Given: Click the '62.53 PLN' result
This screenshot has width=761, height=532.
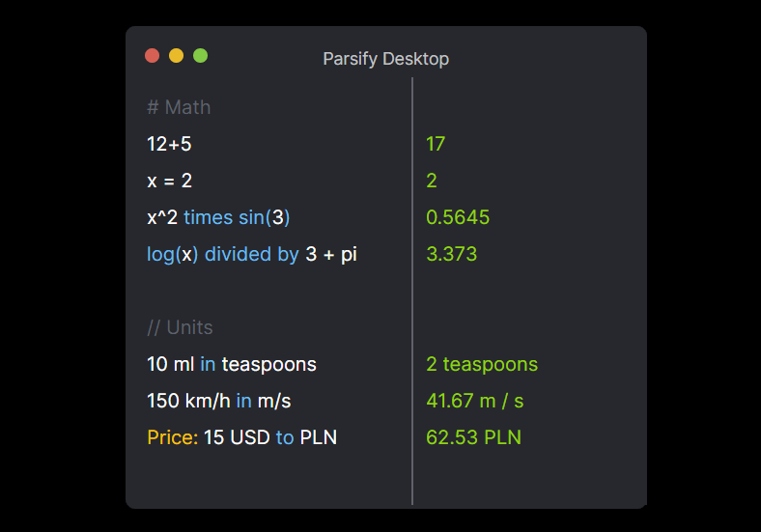Looking at the screenshot, I should [x=473, y=437].
